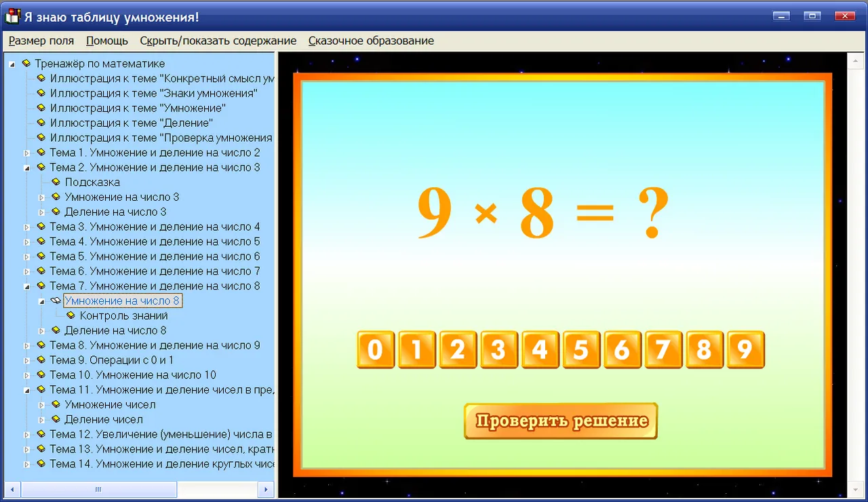The image size is (868, 502).
Task: Click the digit 0 tile
Action: (x=376, y=349)
